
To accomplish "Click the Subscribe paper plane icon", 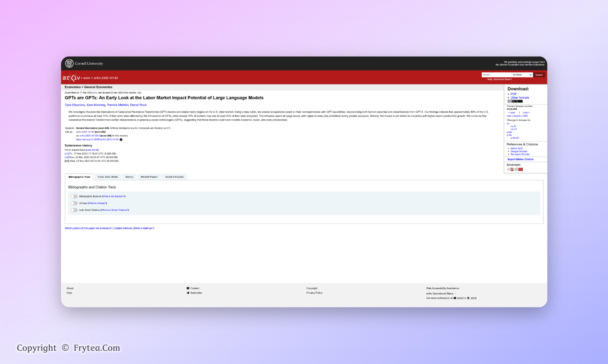I will click(x=188, y=293).
